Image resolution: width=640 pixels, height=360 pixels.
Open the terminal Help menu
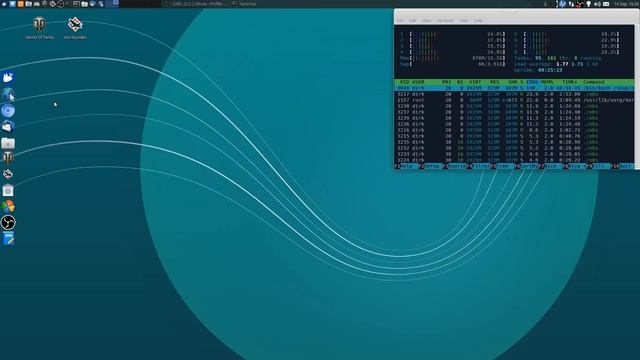point(478,20)
